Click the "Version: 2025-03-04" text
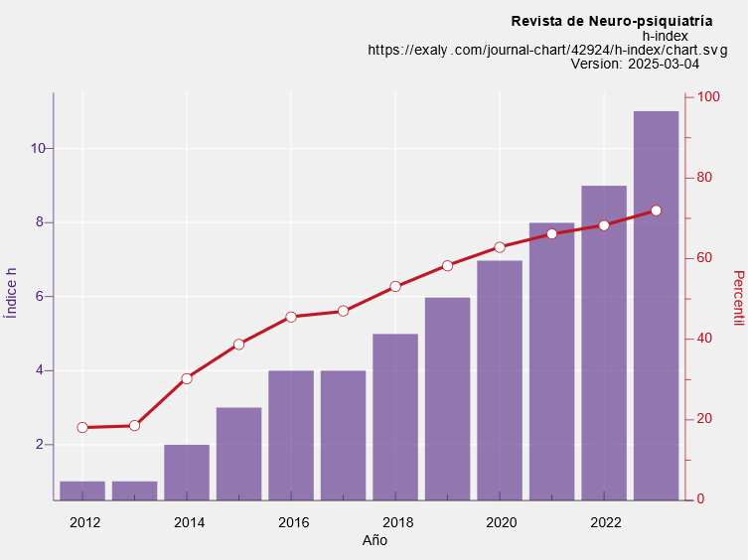Viewport: 748px width, 560px height. click(x=635, y=64)
